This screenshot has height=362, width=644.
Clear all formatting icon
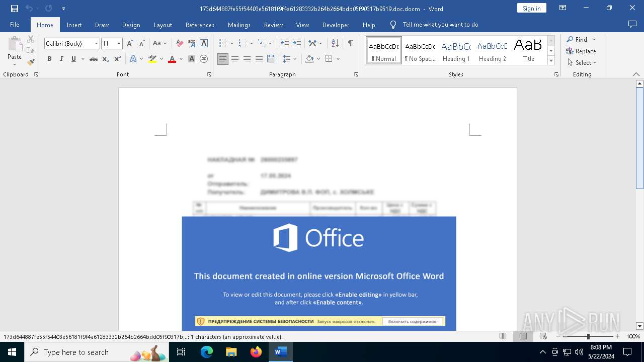click(x=180, y=44)
